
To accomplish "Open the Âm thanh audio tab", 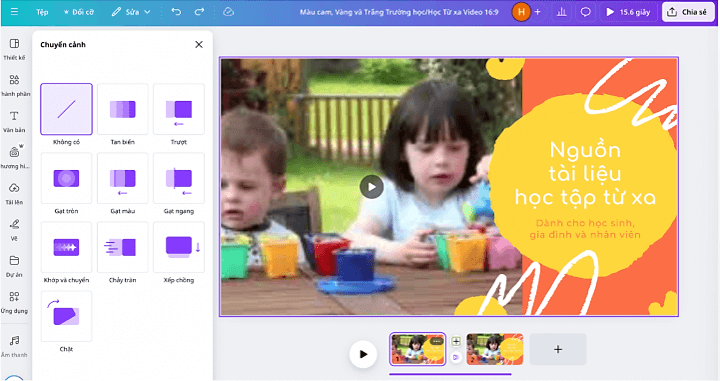I will (14, 346).
